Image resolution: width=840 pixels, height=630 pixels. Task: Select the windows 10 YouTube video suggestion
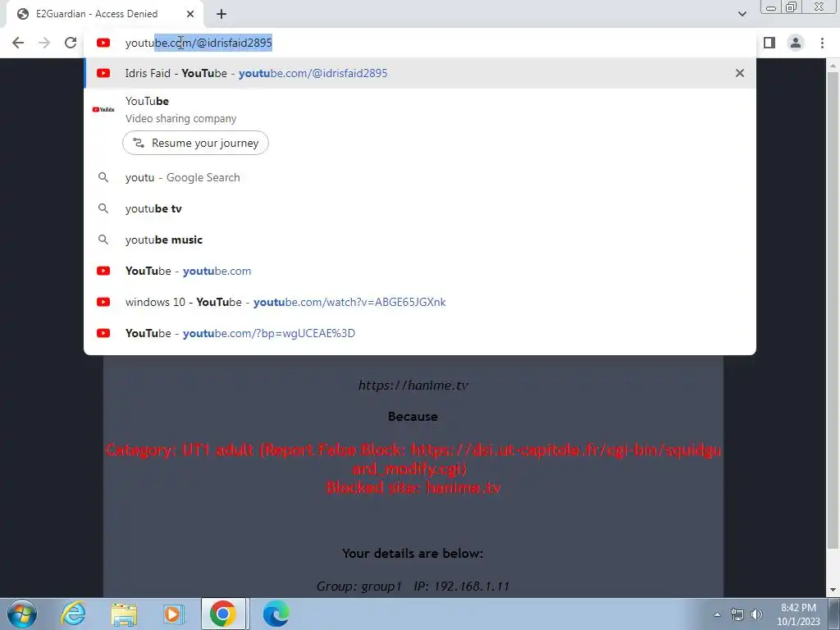420,302
